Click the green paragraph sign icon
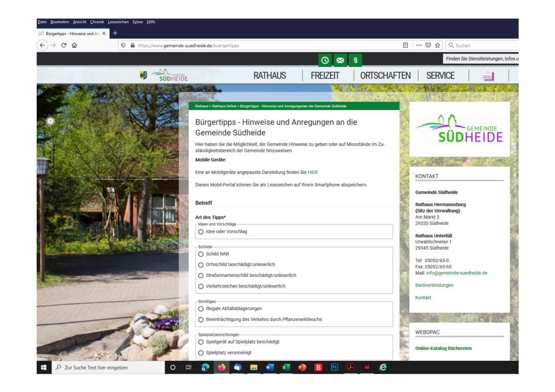 click(x=355, y=60)
